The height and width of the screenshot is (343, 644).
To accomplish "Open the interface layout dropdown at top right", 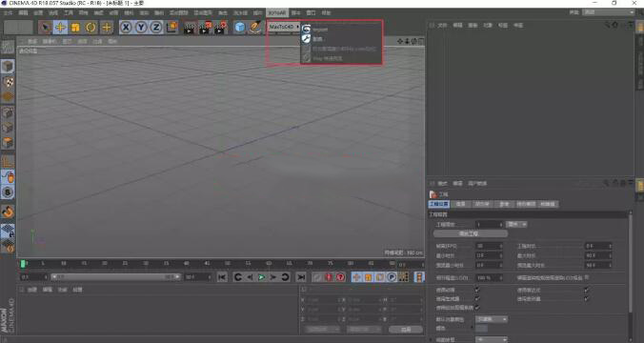I will [x=609, y=12].
